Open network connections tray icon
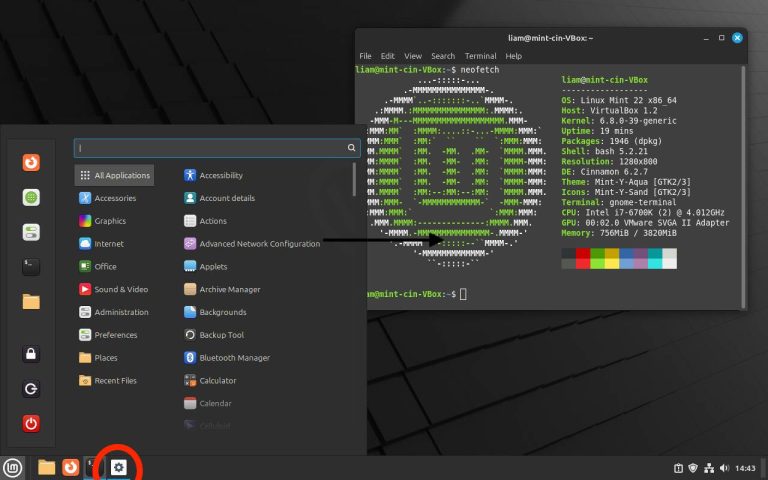The image size is (768, 480). (709, 468)
